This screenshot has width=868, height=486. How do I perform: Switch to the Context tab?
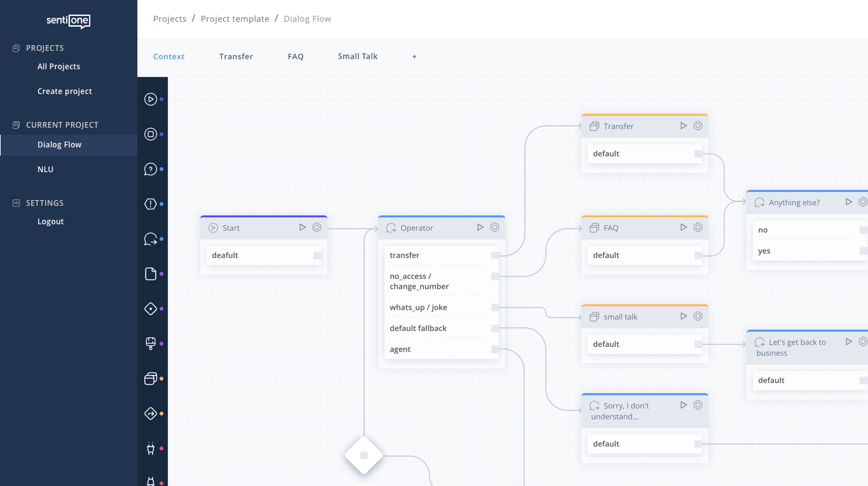click(x=168, y=56)
